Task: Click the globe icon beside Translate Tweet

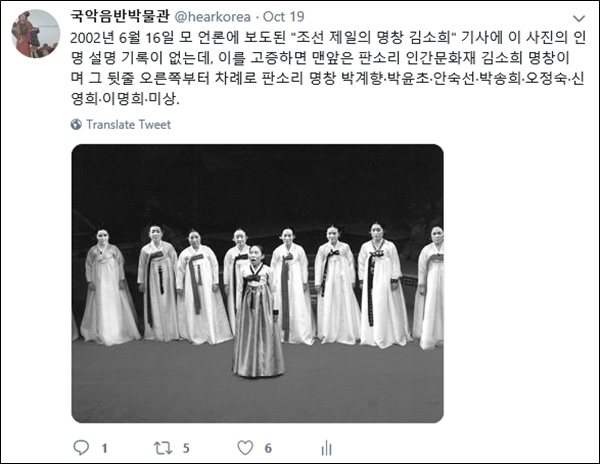Action: click(76, 124)
